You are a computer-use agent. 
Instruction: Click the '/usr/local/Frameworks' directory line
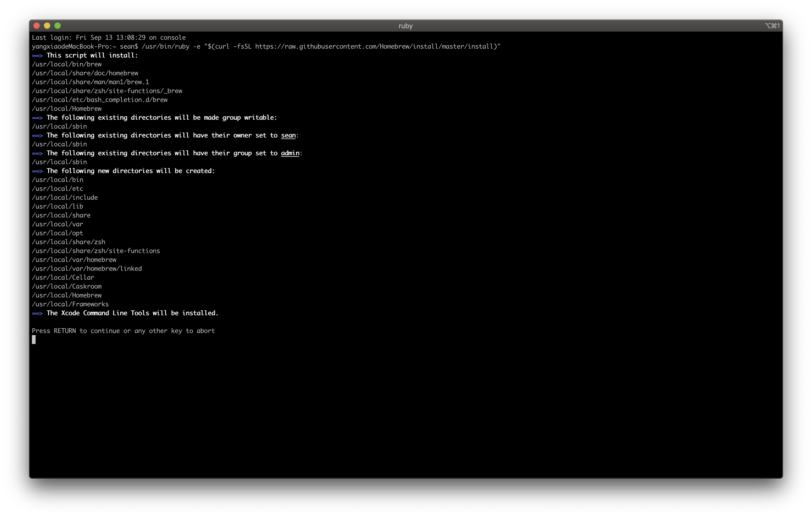click(x=70, y=304)
